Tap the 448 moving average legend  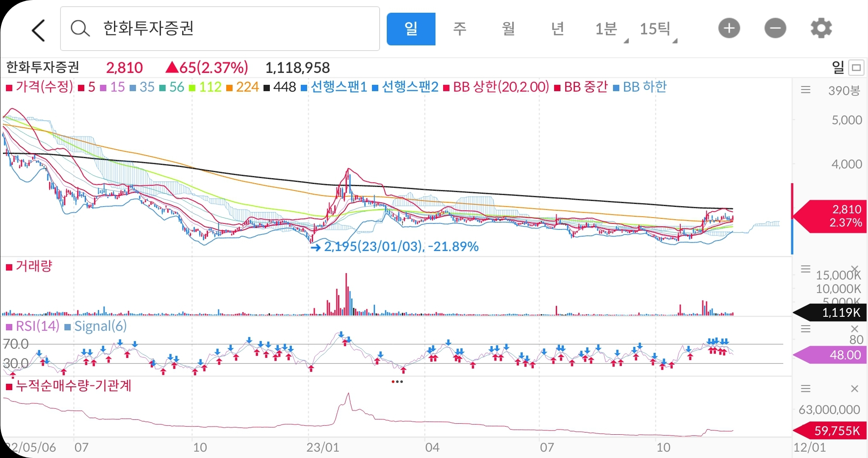(x=280, y=87)
